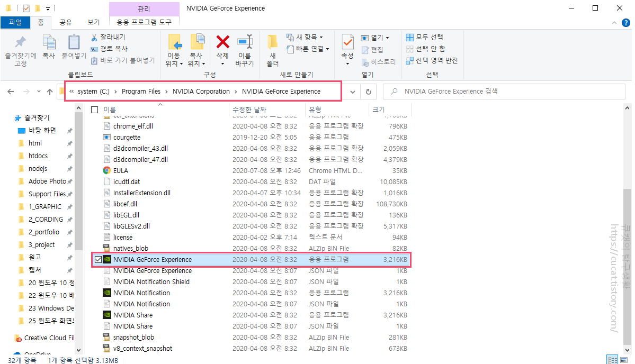Select NVIDIA Notification Shield JSON file

tap(151, 282)
